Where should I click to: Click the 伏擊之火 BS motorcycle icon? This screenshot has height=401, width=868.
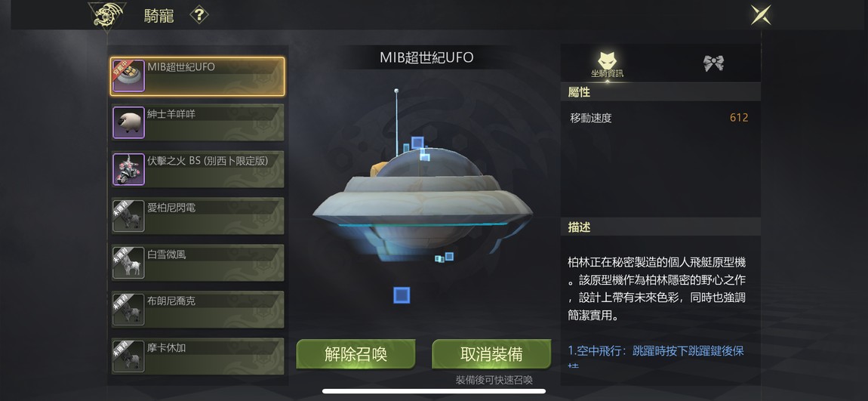pos(129,169)
